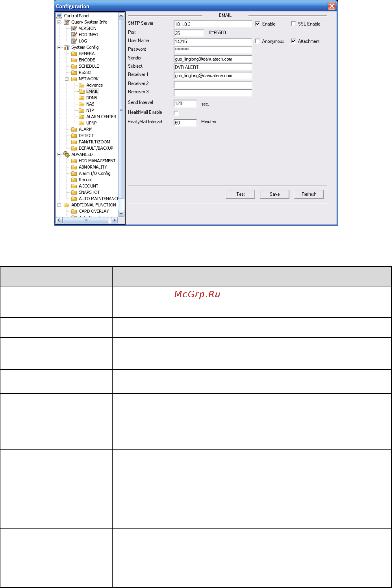The image size is (392, 588).
Task: Click the ALARM CENTER folder icon
Action: (x=81, y=117)
